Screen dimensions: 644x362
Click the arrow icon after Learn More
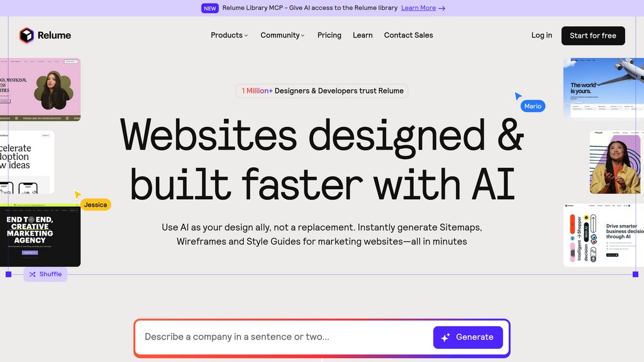441,8
